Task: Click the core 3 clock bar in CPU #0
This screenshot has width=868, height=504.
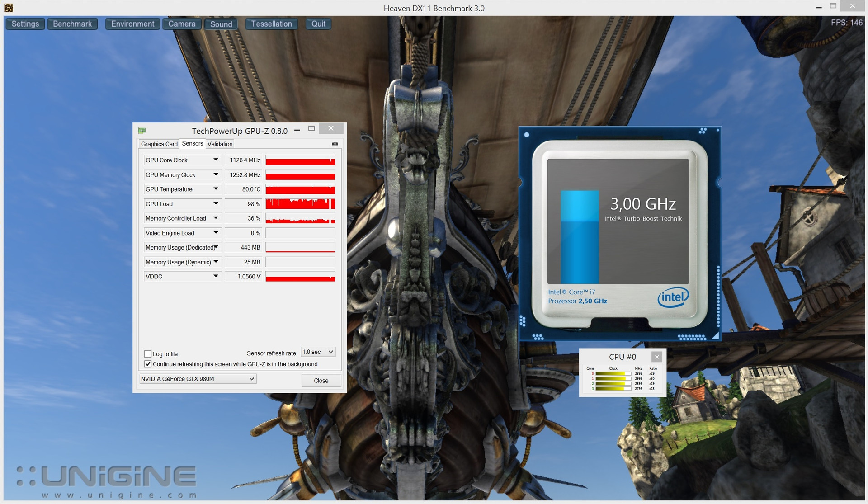Action: 613,389
